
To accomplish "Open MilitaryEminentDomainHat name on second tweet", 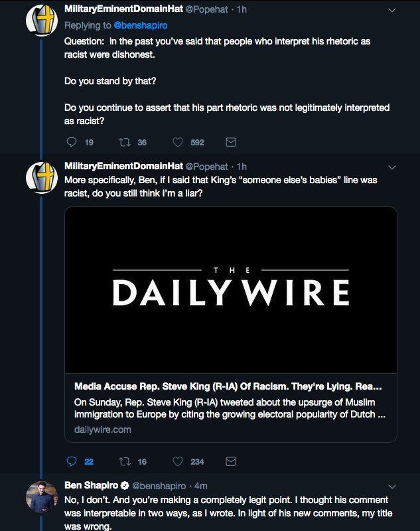I will click(x=123, y=166).
